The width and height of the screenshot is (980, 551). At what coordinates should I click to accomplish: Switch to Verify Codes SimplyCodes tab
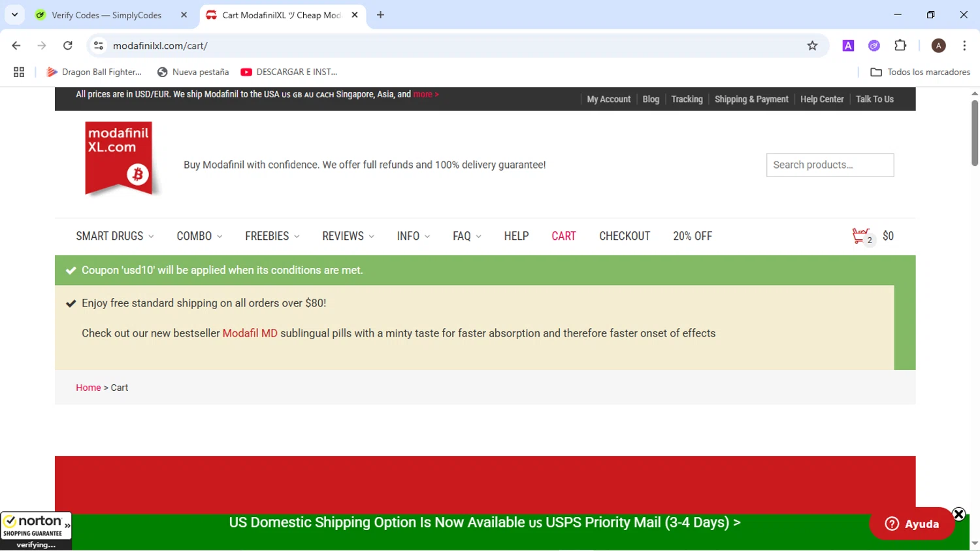click(106, 15)
